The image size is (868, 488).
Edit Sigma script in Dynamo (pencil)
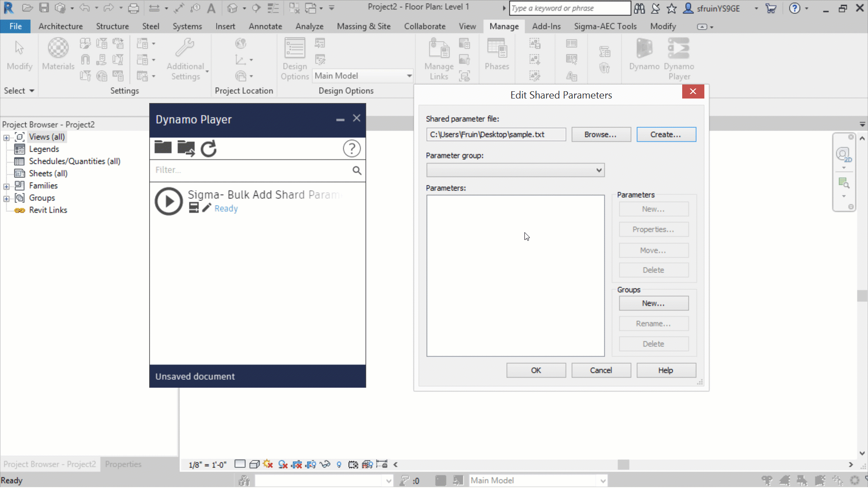(x=207, y=208)
